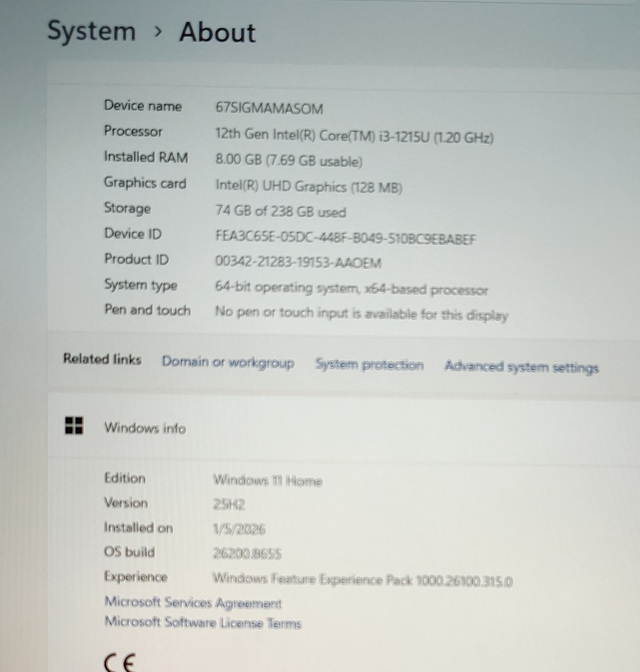Select the Intel(R) UHD Graphics value

309,186
